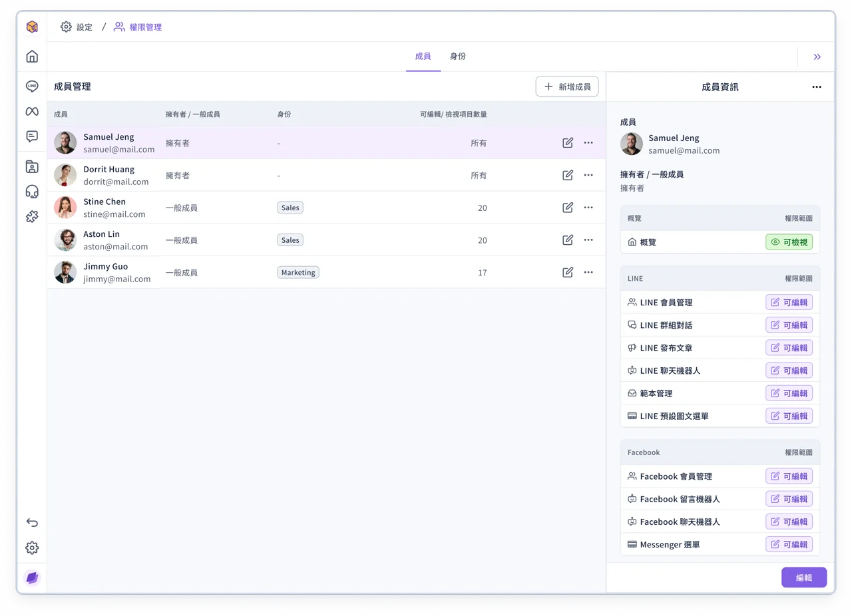Click the back arrow icon in sidebar
The height and width of the screenshot is (616, 852).
coord(32,522)
